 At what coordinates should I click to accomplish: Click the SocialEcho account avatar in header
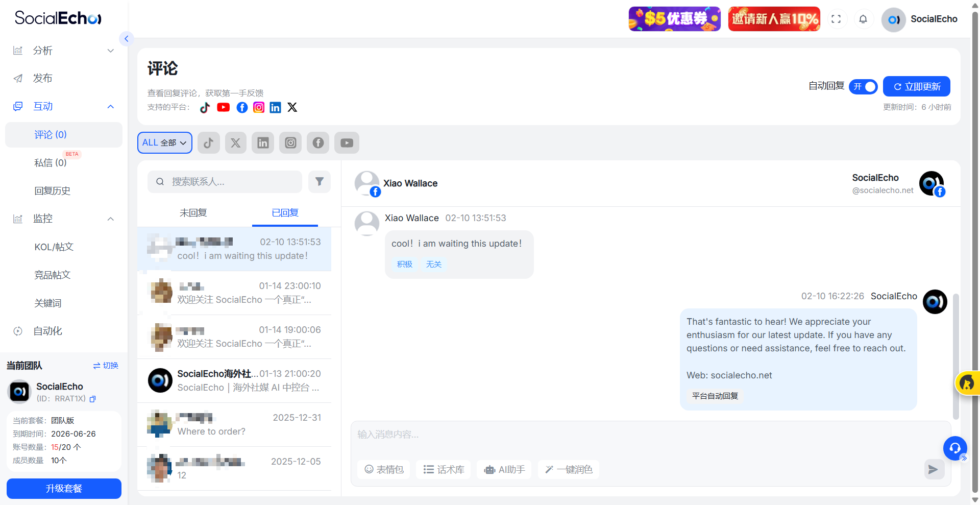click(893, 19)
